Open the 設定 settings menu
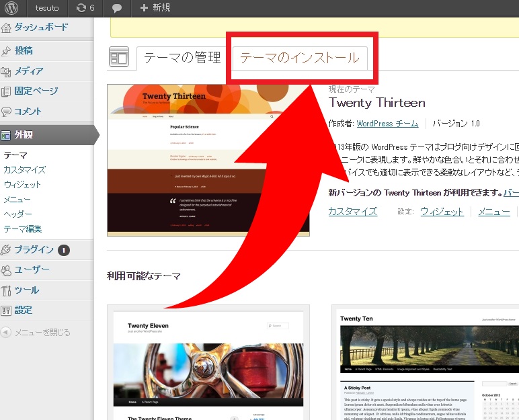This screenshot has width=519, height=420. pyautogui.click(x=24, y=310)
